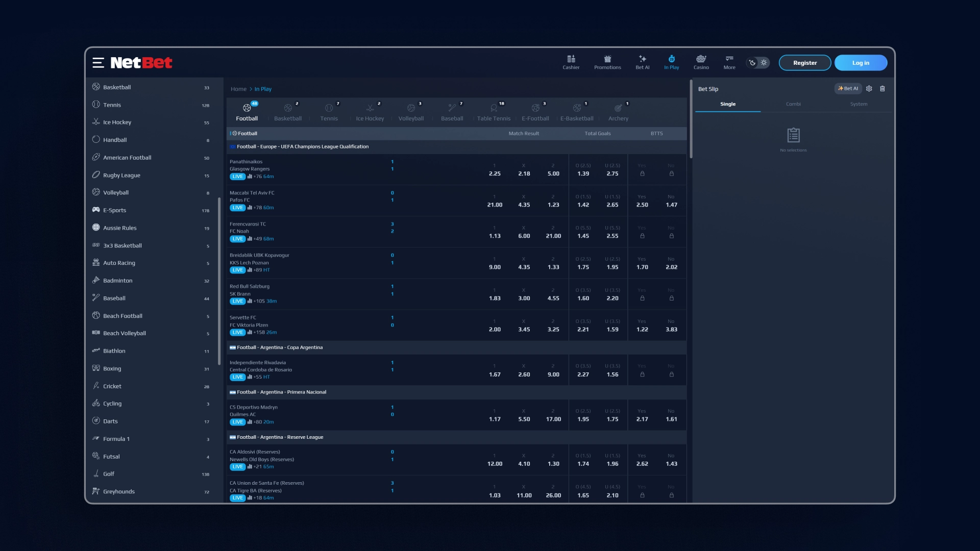Open Badminton in the sidebar
980x551 pixels.
point(151,281)
